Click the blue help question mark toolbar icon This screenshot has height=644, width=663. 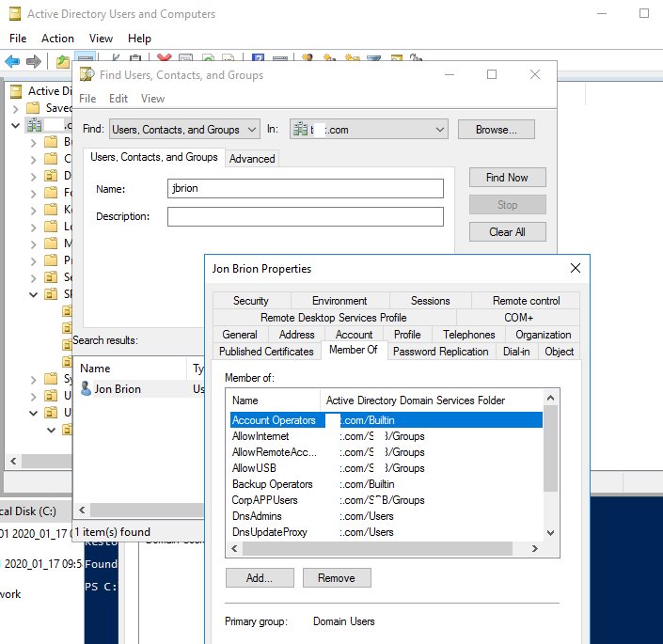pyautogui.click(x=258, y=57)
